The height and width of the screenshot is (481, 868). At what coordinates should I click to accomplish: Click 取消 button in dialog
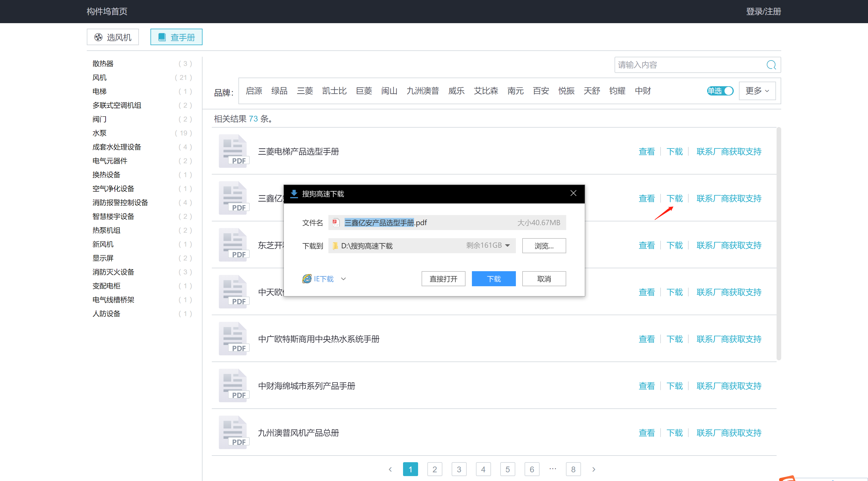coord(544,279)
